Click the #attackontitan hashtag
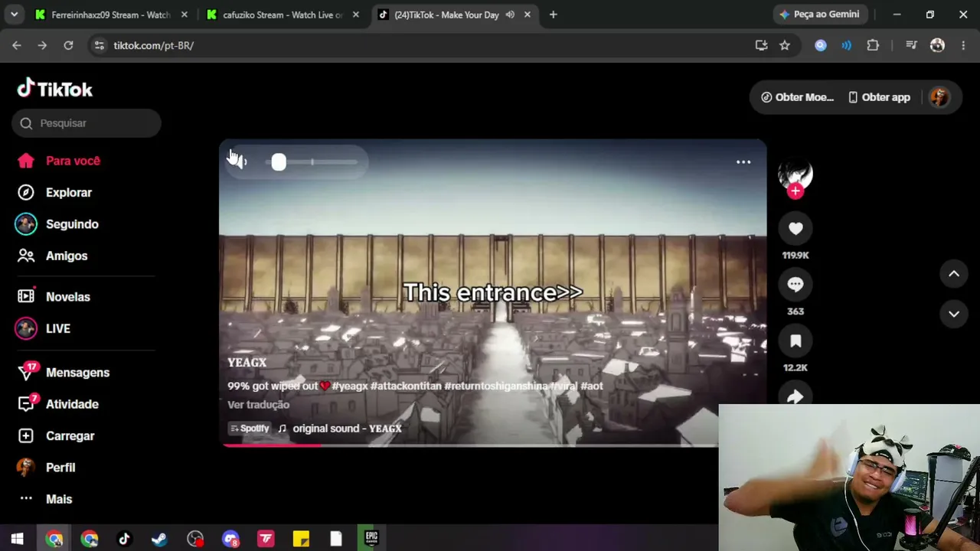The height and width of the screenshot is (551, 980). tap(406, 386)
